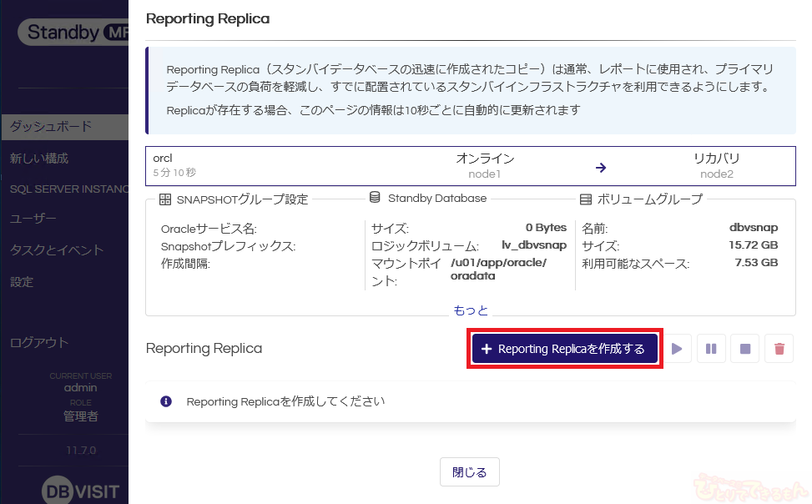The image size is (812, 504).
Task: Open 新しい構成 in sidebar
Action: (39, 159)
